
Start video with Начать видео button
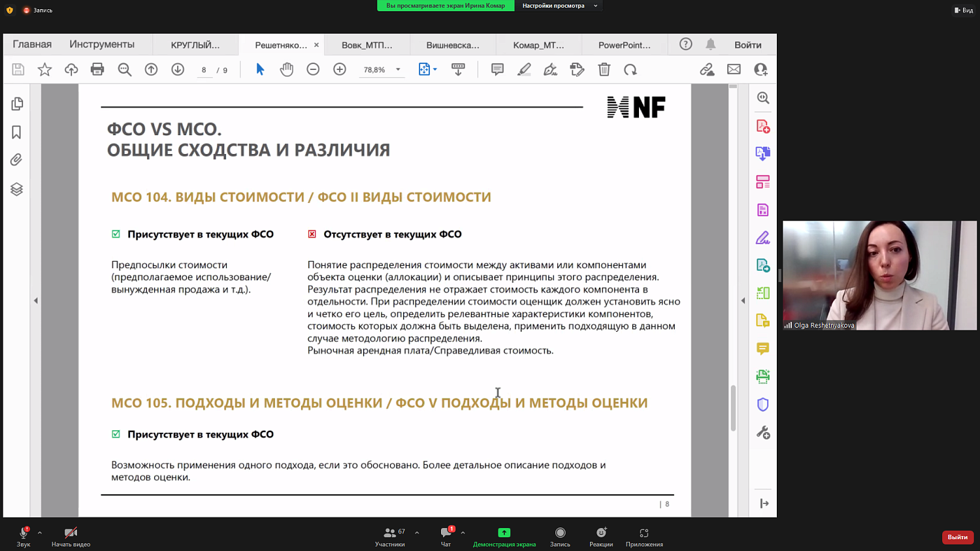pyautogui.click(x=70, y=536)
